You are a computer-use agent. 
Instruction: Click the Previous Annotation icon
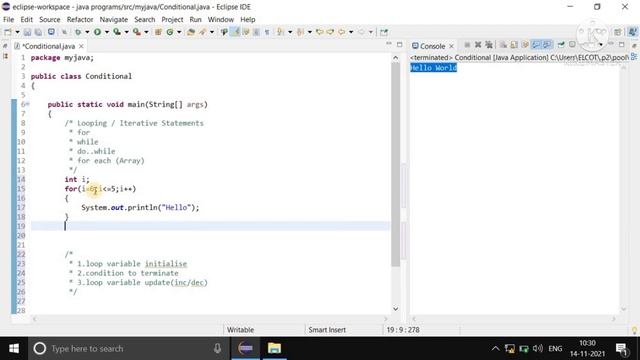[300, 32]
